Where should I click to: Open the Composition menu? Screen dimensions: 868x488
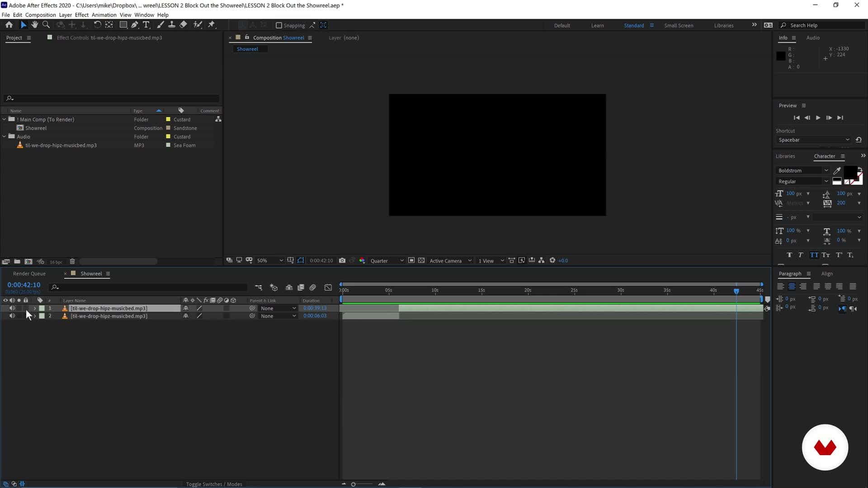[40, 14]
